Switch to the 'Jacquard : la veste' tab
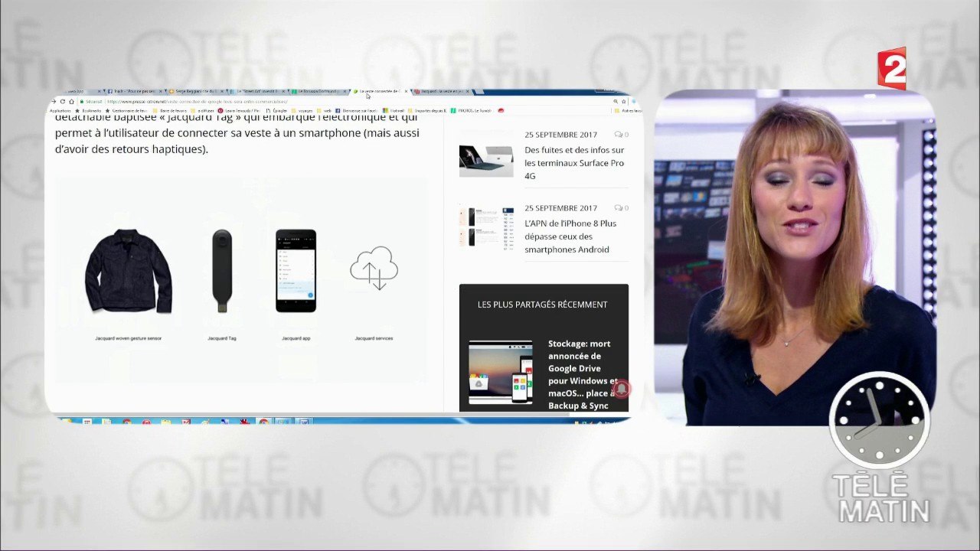The image size is (980, 551). click(440, 91)
